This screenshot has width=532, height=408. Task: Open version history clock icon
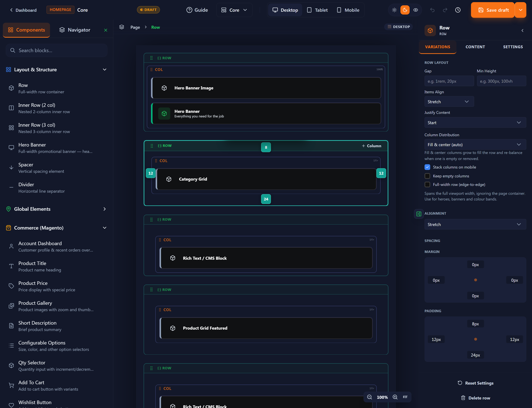[458, 10]
